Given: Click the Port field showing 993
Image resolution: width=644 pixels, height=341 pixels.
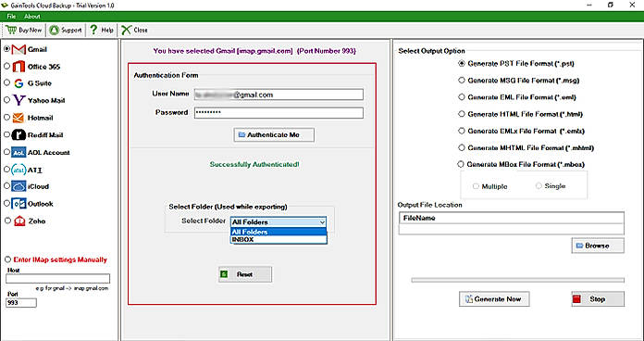Looking at the screenshot, I should click(x=21, y=303).
